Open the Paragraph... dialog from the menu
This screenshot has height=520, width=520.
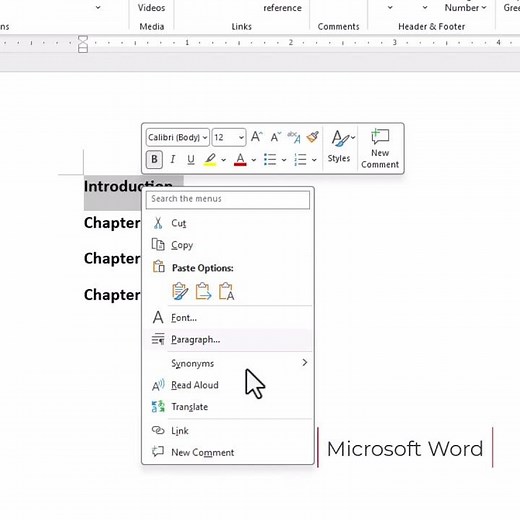pos(228,340)
